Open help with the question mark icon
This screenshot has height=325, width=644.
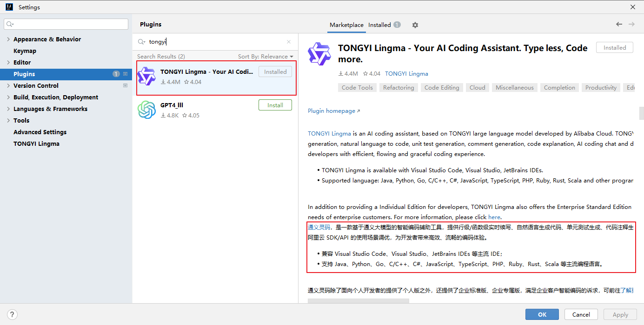click(x=13, y=315)
